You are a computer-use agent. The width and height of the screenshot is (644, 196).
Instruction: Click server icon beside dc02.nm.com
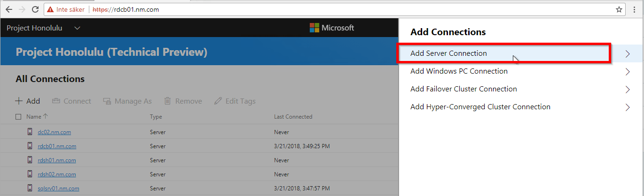pyautogui.click(x=30, y=132)
